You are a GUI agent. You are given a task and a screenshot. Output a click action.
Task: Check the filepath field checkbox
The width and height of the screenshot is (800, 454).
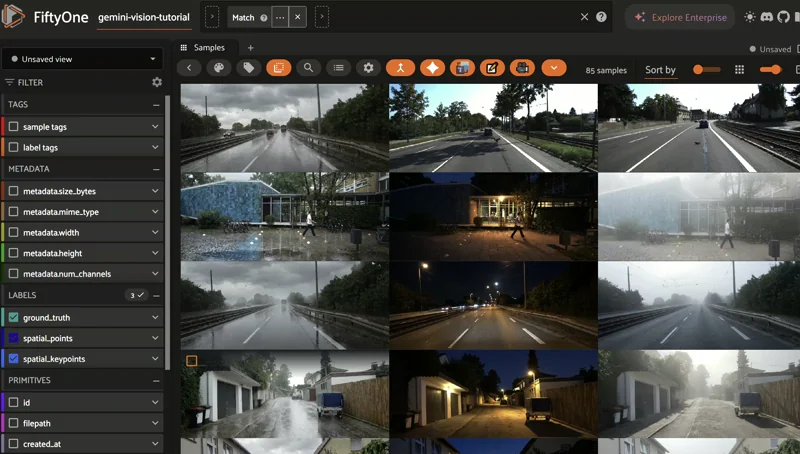click(x=14, y=423)
